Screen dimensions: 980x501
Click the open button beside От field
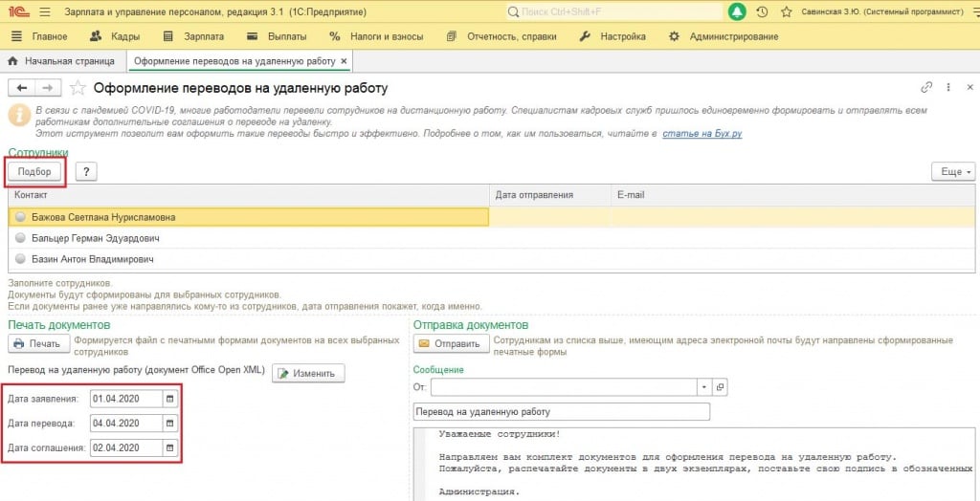tap(721, 387)
